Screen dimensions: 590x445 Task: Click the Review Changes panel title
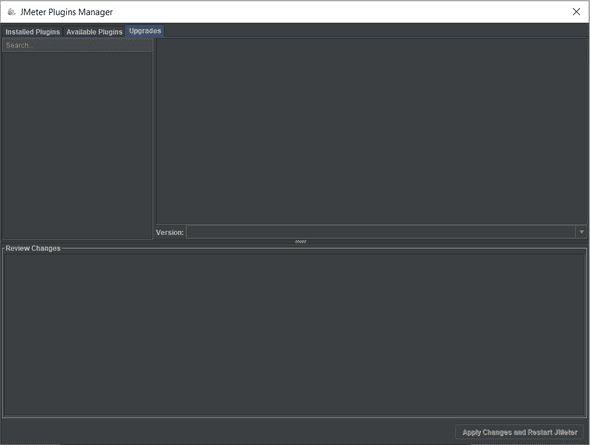(33, 248)
